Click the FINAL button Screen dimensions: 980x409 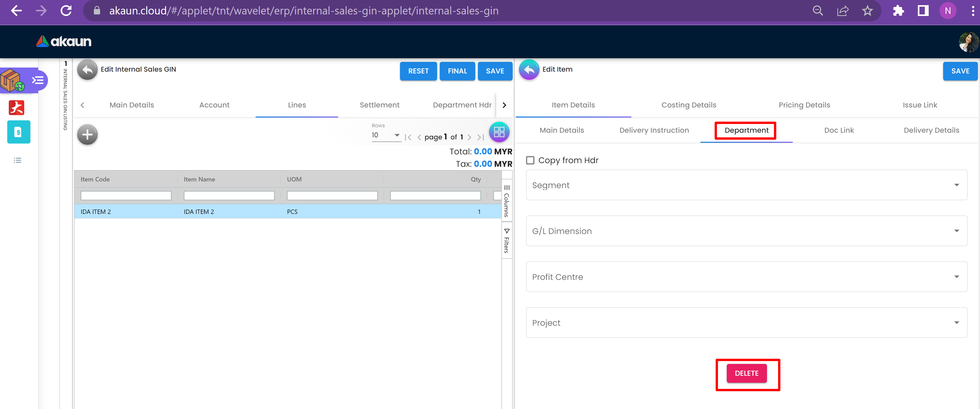(x=457, y=71)
